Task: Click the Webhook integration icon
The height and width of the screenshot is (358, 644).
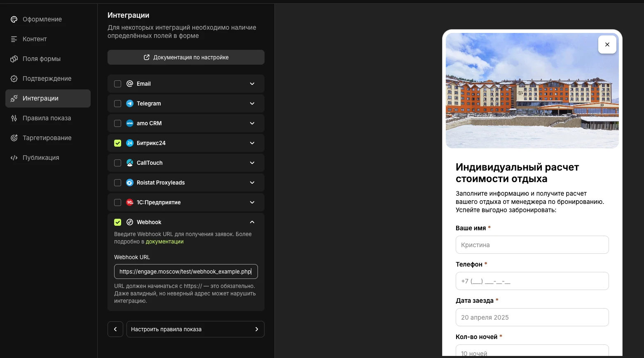Action: [x=130, y=222]
